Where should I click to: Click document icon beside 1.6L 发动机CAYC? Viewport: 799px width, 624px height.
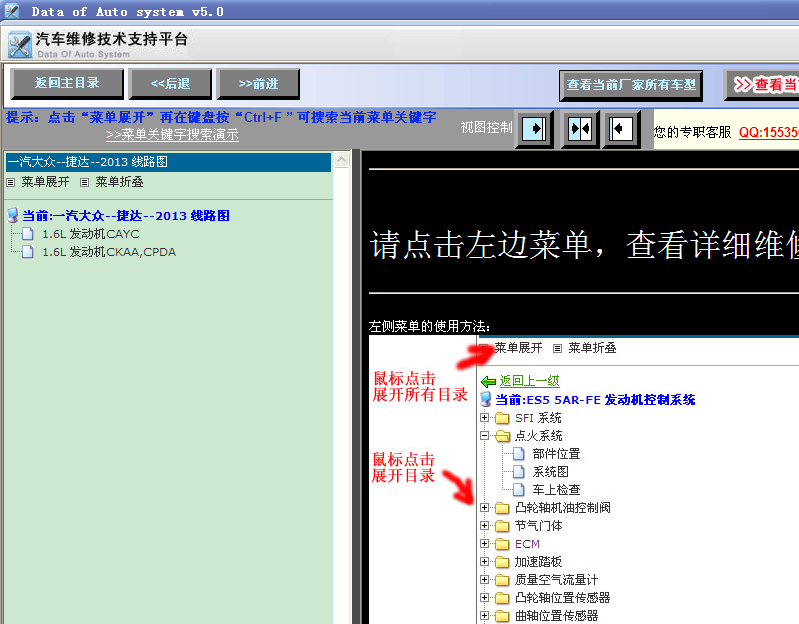coord(28,234)
